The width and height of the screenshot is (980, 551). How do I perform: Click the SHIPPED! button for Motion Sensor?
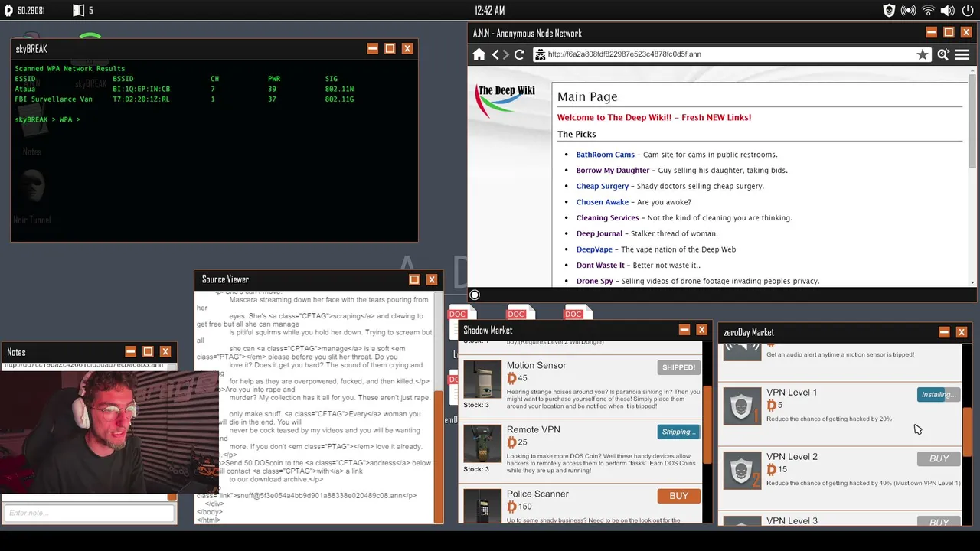coord(678,367)
